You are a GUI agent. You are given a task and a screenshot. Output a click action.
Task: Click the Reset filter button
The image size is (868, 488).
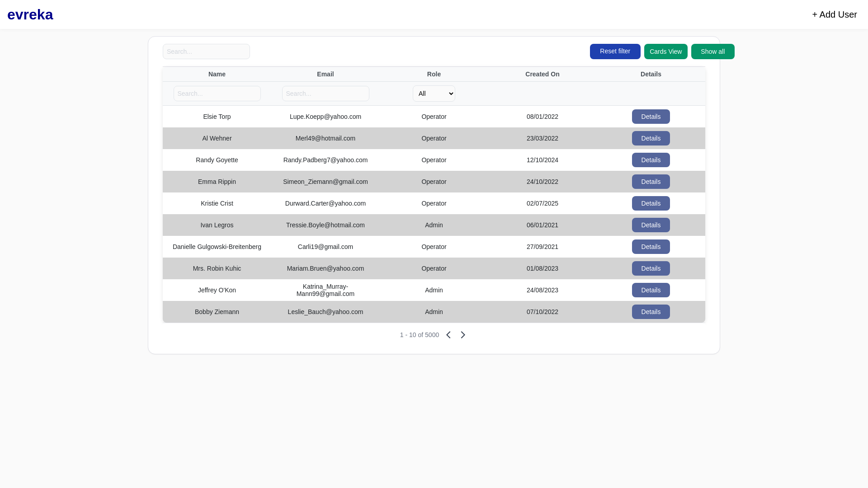click(615, 52)
